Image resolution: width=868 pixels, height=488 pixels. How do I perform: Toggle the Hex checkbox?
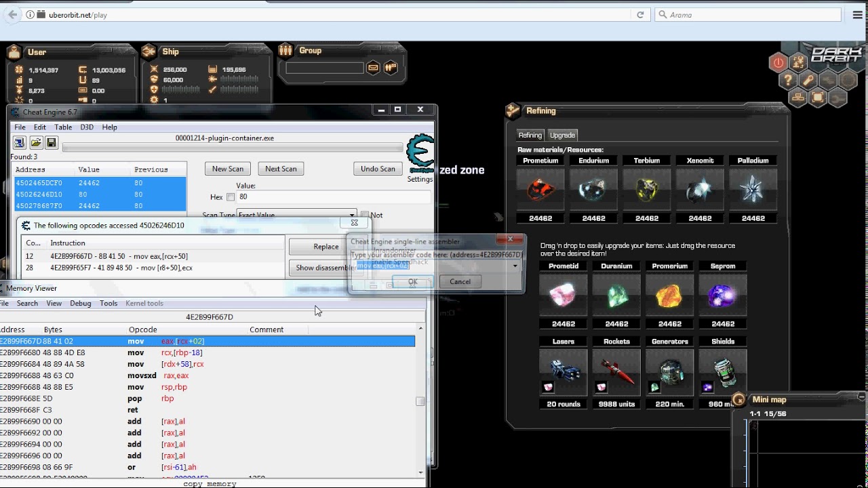[231, 197]
